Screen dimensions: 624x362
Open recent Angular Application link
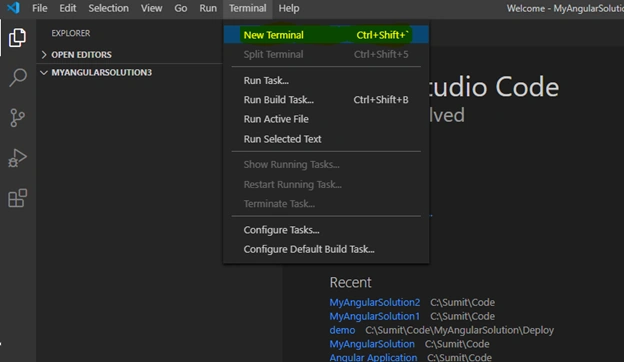pyautogui.click(x=373, y=357)
